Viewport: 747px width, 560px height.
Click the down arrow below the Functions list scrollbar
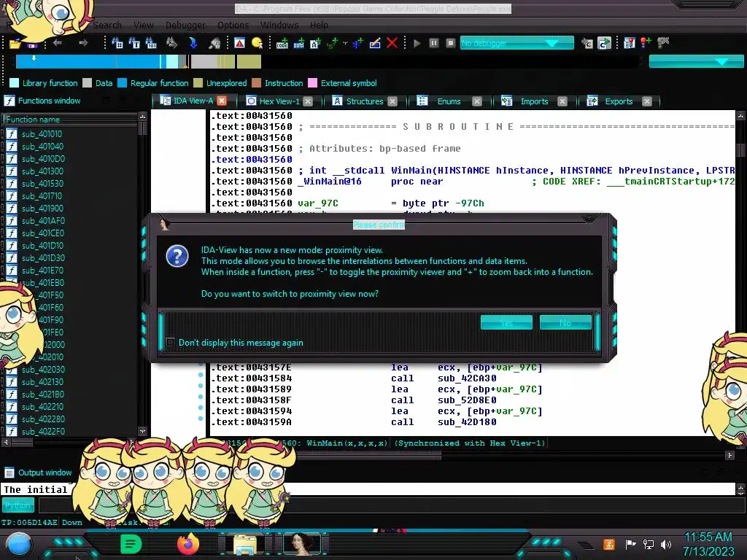(142, 431)
